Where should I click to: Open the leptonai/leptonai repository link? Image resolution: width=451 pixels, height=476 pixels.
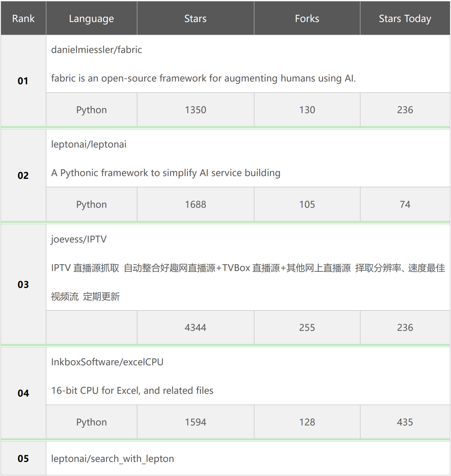pyautogui.click(x=89, y=144)
